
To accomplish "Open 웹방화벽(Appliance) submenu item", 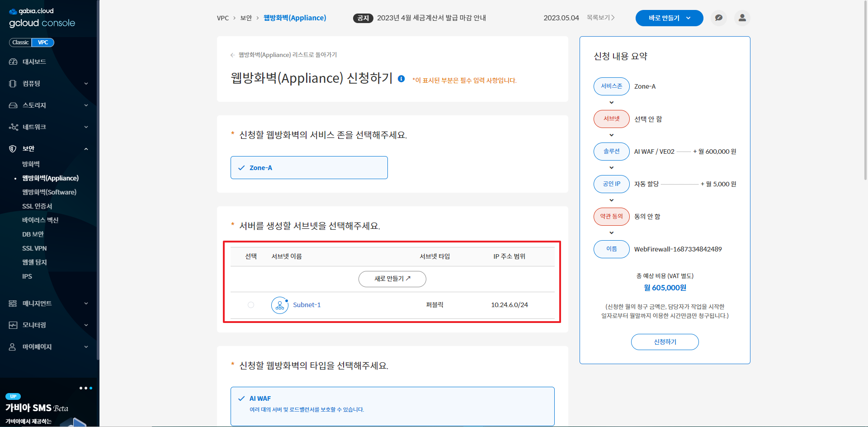I will (50, 178).
